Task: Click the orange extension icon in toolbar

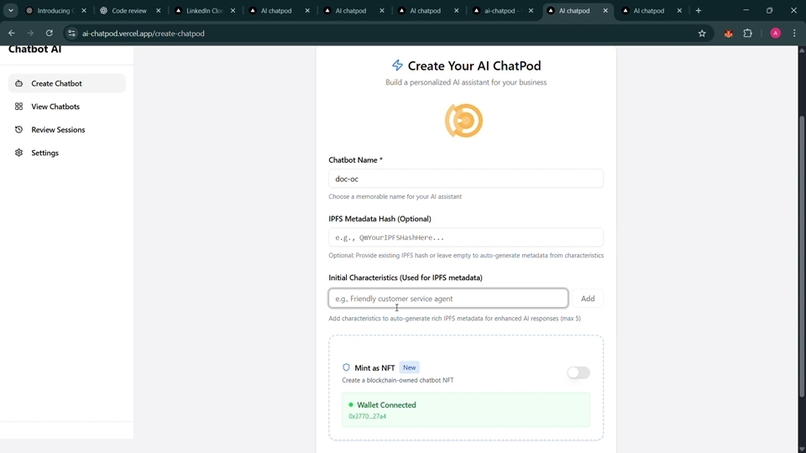Action: click(x=728, y=33)
